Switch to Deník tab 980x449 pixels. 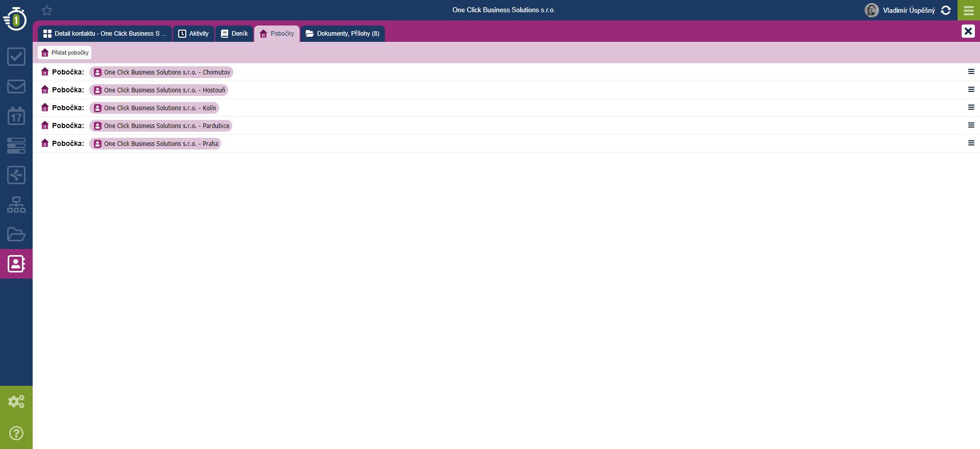[235, 34]
